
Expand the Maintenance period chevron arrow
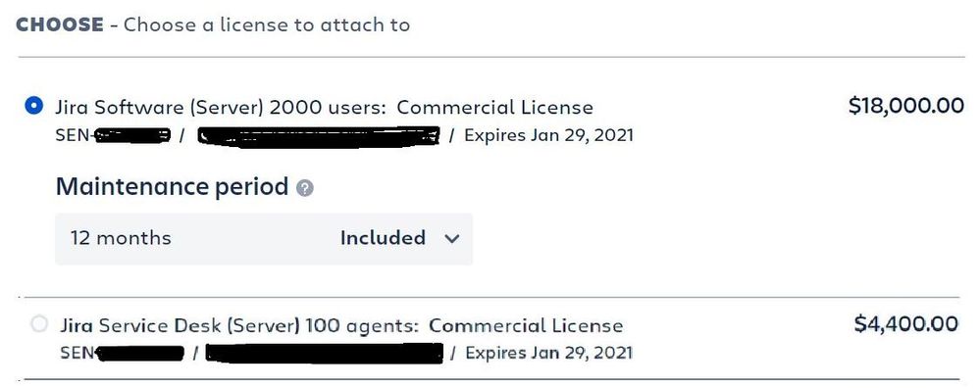click(453, 238)
